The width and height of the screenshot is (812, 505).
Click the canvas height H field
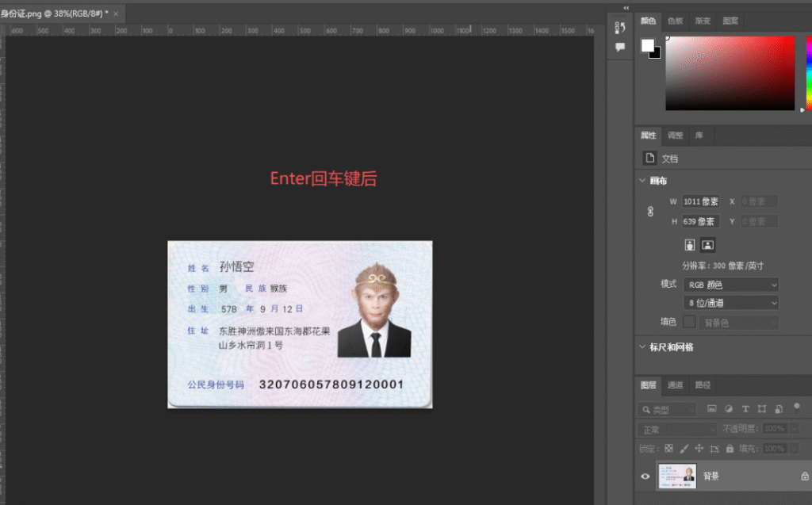(x=700, y=222)
